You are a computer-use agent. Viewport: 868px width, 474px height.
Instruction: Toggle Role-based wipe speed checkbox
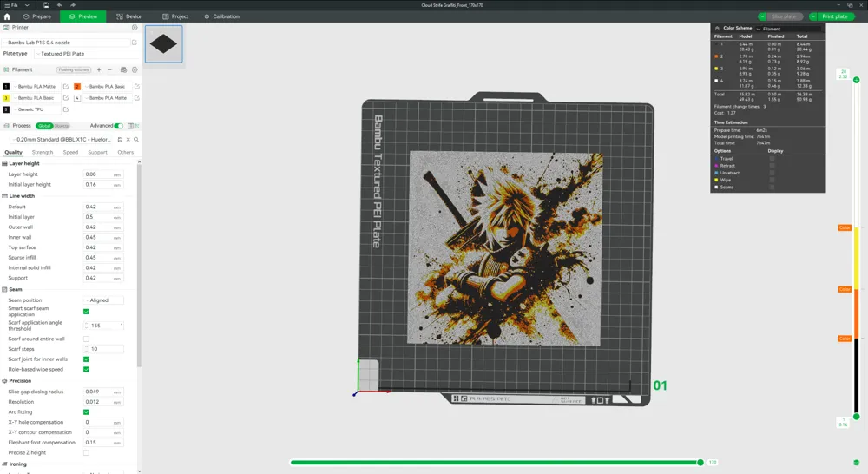tap(86, 369)
